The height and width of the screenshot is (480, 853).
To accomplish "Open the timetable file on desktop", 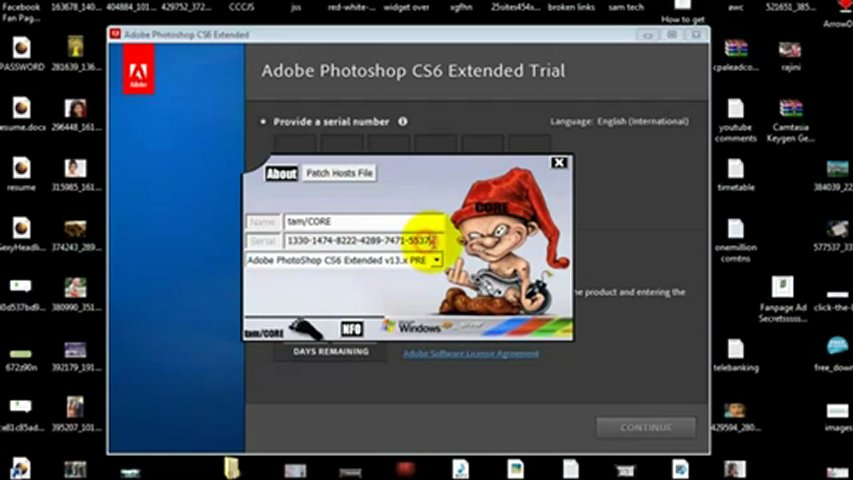I will point(735,174).
